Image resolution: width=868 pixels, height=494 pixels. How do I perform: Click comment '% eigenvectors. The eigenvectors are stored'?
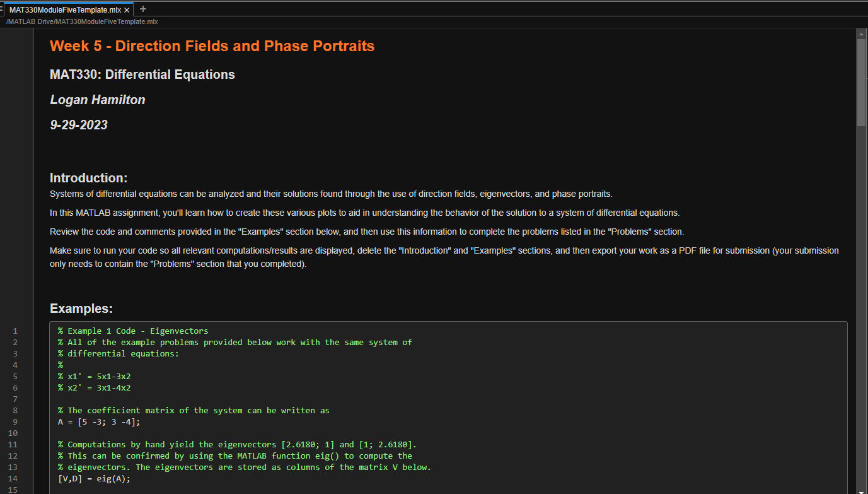[245, 467]
